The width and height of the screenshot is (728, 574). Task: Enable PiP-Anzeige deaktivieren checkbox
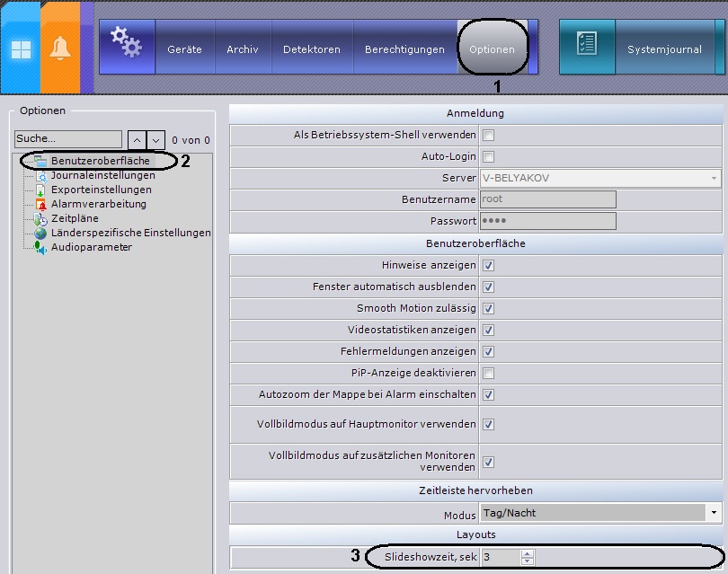click(488, 373)
